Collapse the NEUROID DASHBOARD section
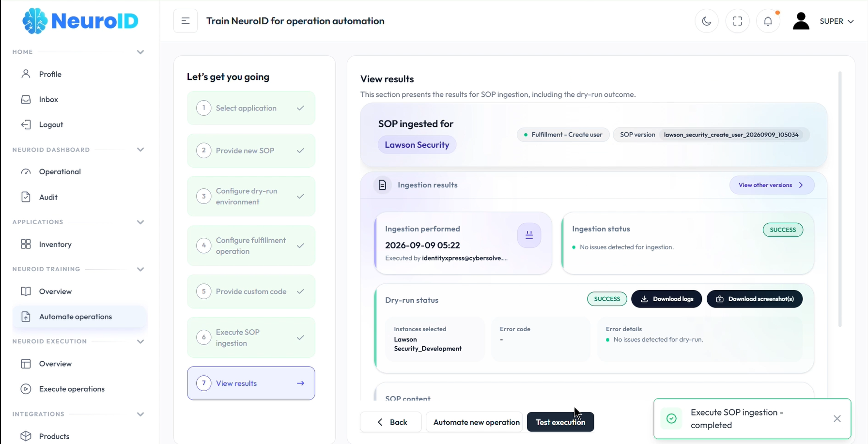Image resolution: width=868 pixels, height=444 pixels. (x=140, y=150)
